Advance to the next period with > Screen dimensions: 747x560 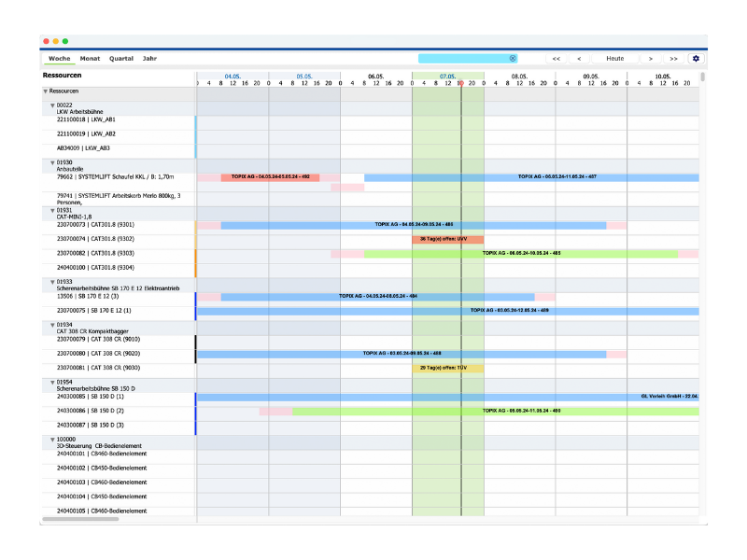click(x=651, y=58)
